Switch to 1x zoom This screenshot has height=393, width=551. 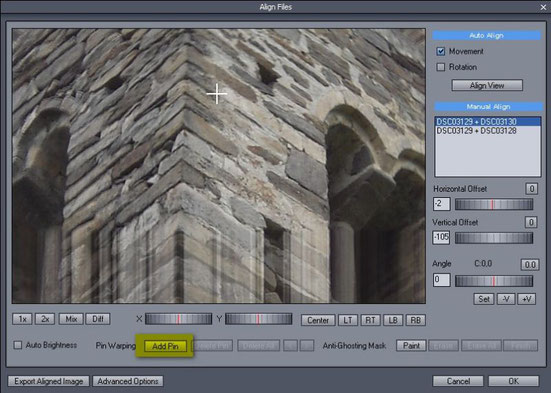22,319
